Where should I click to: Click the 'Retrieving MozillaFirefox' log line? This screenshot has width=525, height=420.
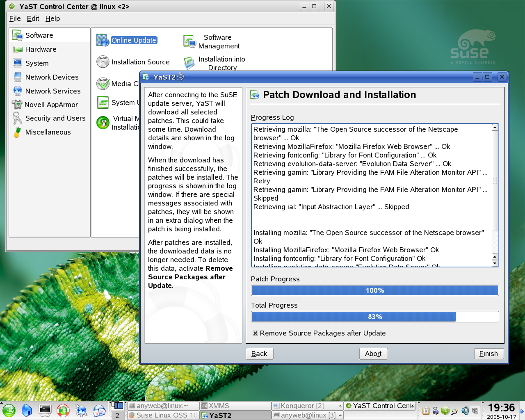(352, 146)
